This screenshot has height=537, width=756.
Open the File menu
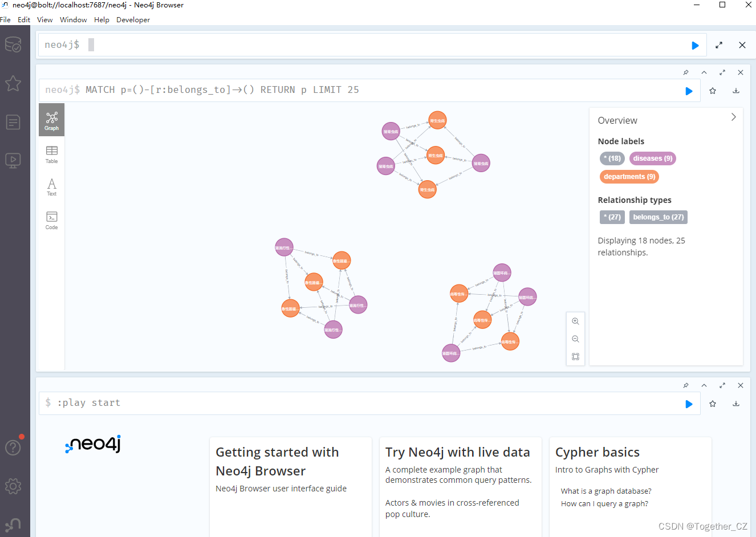click(x=6, y=19)
